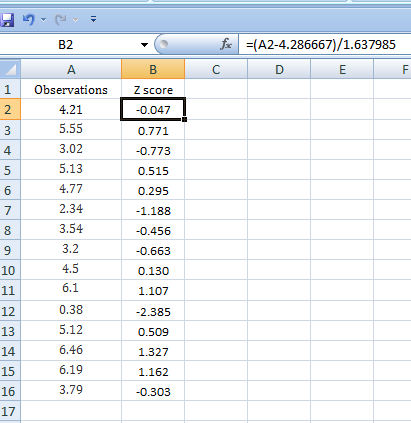Click the fill handle of cell B2
This screenshot has height=423, width=411.
(184, 119)
